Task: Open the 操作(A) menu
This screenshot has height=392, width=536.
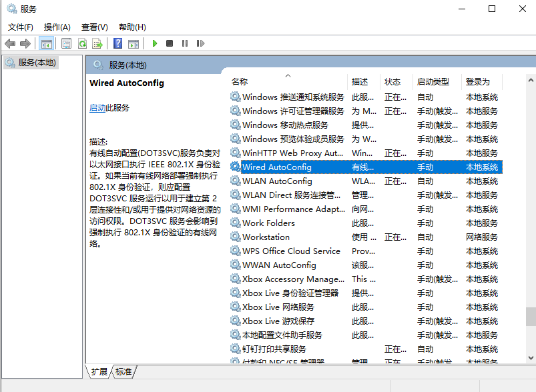Action: click(x=57, y=27)
